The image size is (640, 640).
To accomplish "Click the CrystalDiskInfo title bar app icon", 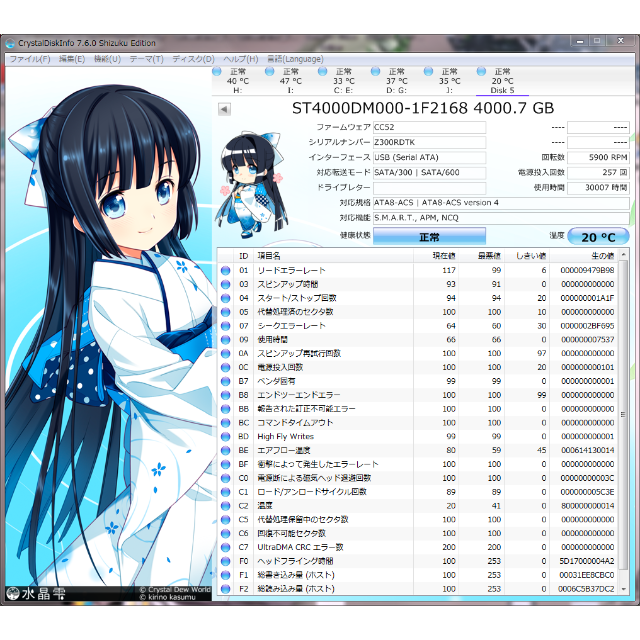I will (10, 43).
